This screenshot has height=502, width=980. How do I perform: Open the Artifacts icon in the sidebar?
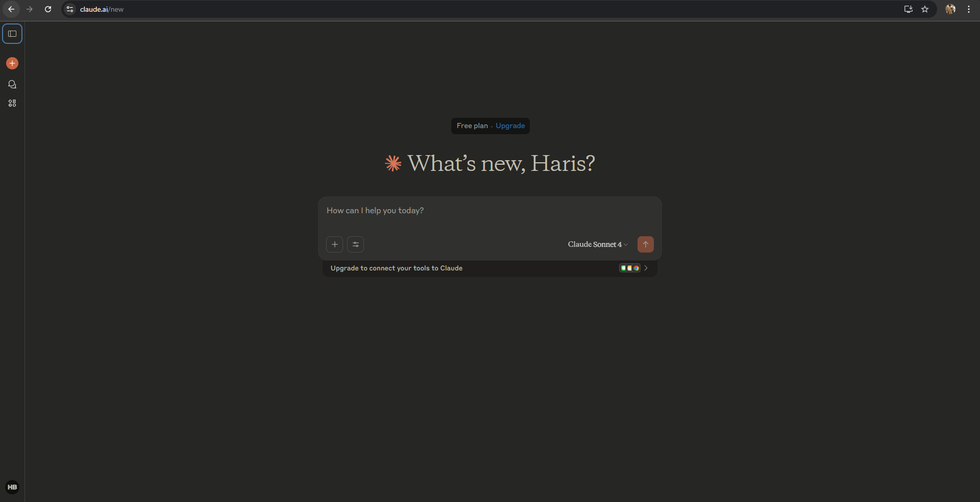(12, 103)
